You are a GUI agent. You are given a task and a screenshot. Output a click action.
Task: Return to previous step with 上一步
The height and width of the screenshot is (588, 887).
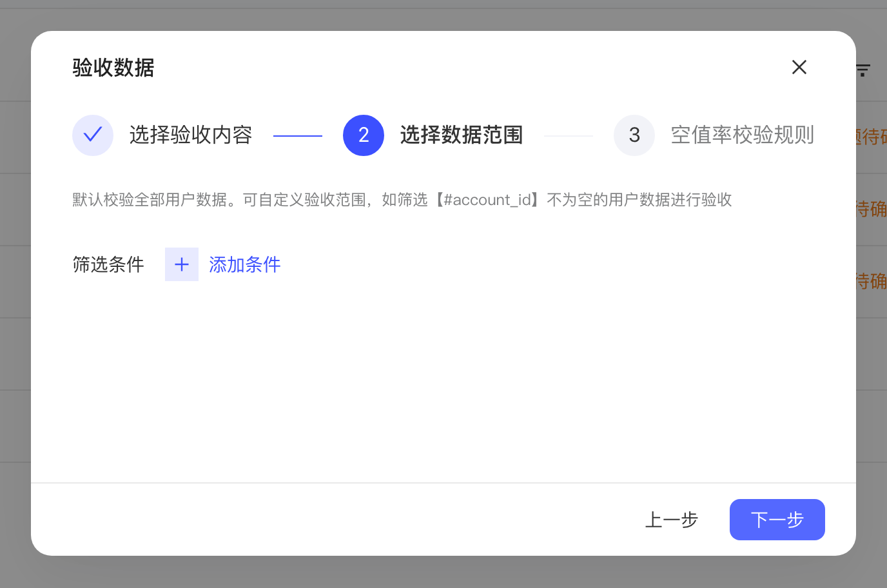point(672,520)
